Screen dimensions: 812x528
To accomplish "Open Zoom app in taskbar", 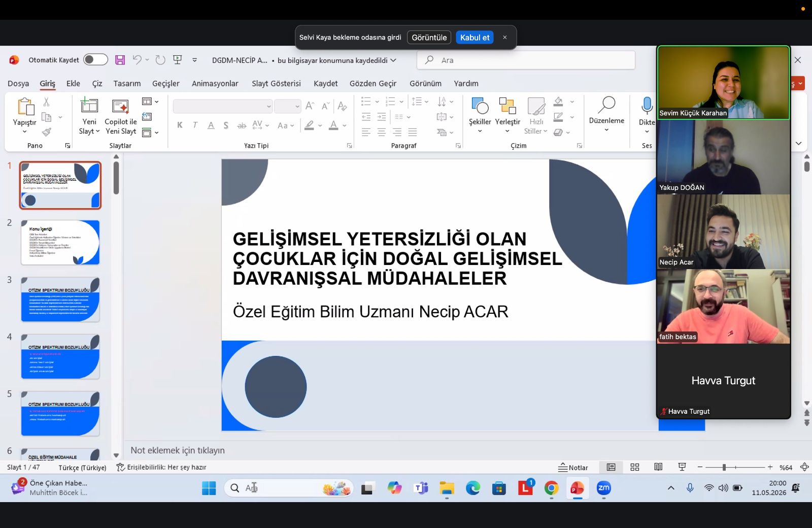I will pyautogui.click(x=603, y=488).
